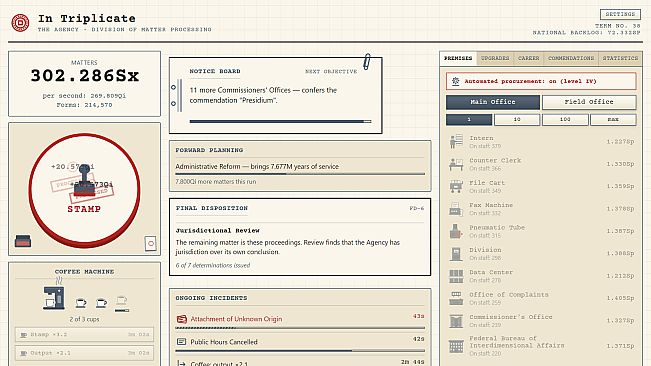Open the Upgrades tab
Viewport: 651px width, 366px height.
[x=495, y=58]
